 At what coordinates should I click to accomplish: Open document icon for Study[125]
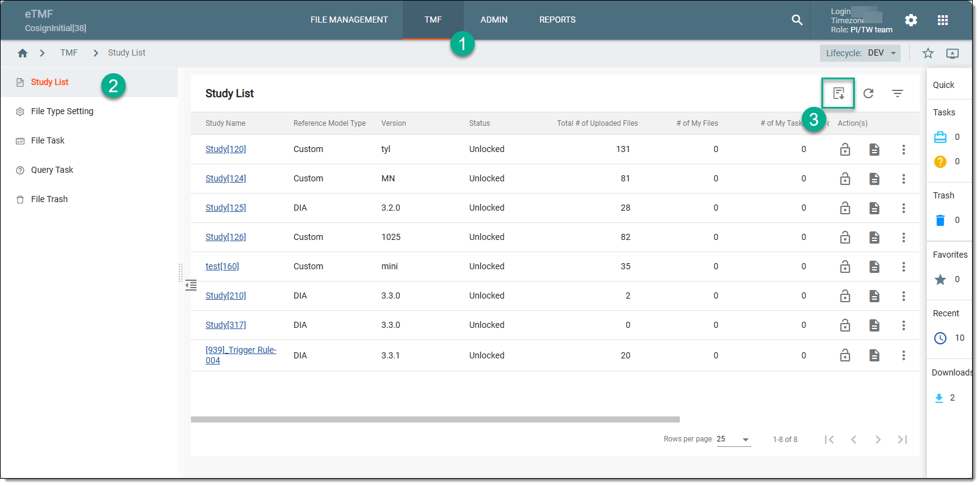[x=874, y=208]
